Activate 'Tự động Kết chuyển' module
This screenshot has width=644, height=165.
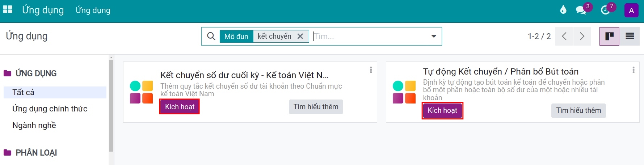pyautogui.click(x=442, y=111)
